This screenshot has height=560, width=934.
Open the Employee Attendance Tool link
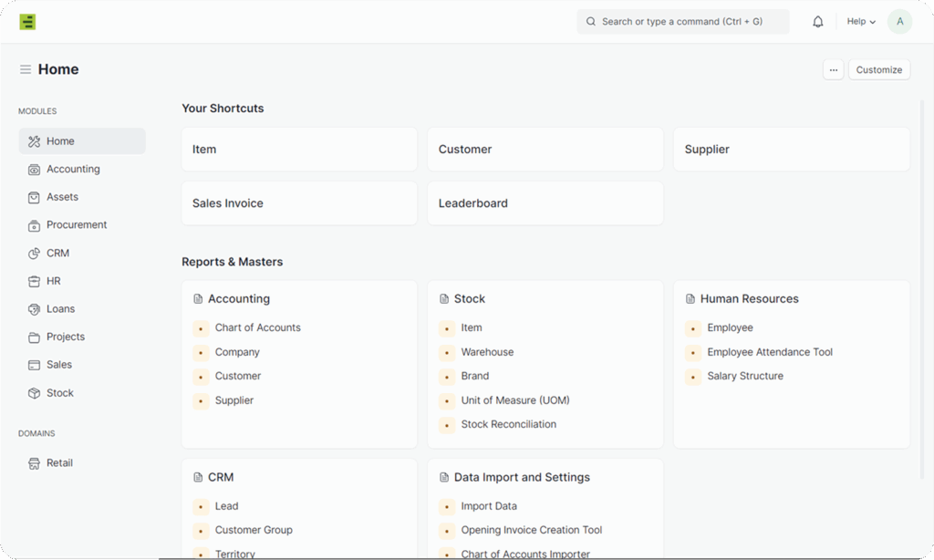pyautogui.click(x=770, y=352)
